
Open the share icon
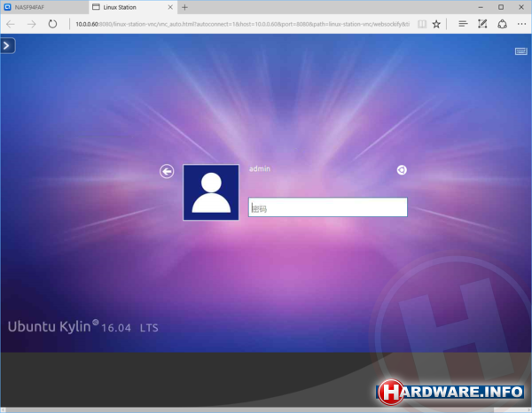(x=502, y=24)
